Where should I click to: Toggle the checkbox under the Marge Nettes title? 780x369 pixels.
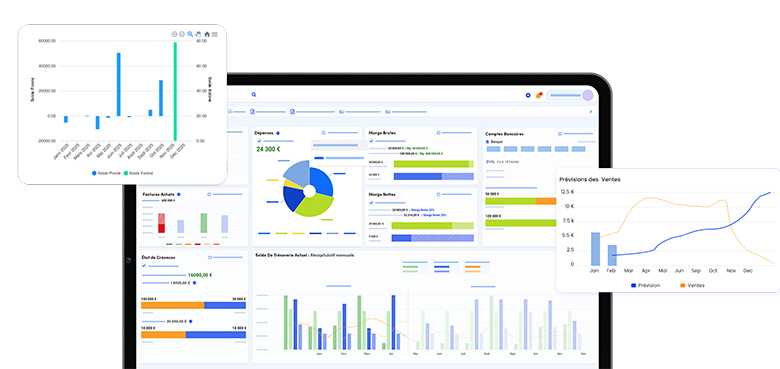point(371,203)
